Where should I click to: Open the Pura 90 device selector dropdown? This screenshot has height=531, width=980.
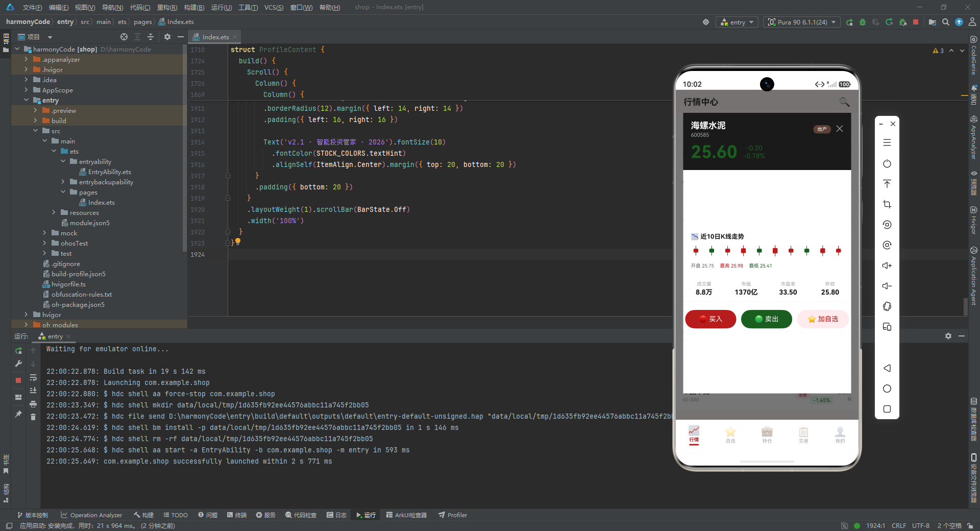pyautogui.click(x=802, y=22)
